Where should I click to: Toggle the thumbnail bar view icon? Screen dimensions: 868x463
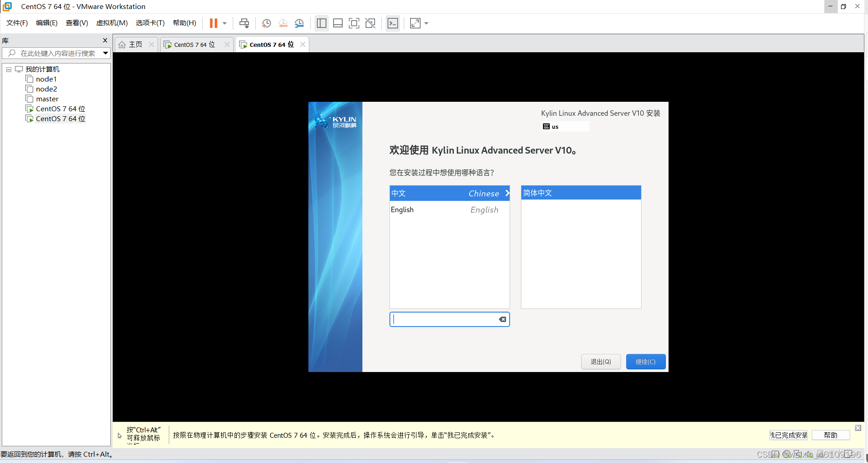pyautogui.click(x=338, y=23)
